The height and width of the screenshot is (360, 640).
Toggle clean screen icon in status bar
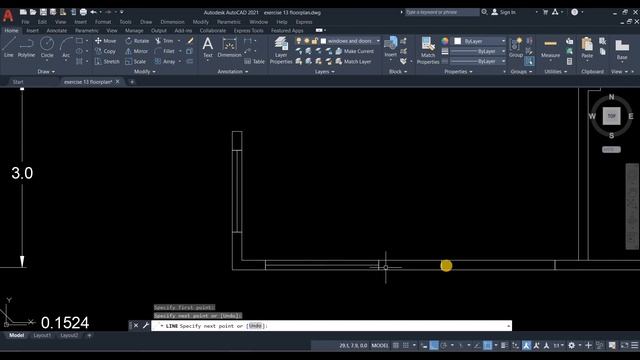(x=624, y=345)
